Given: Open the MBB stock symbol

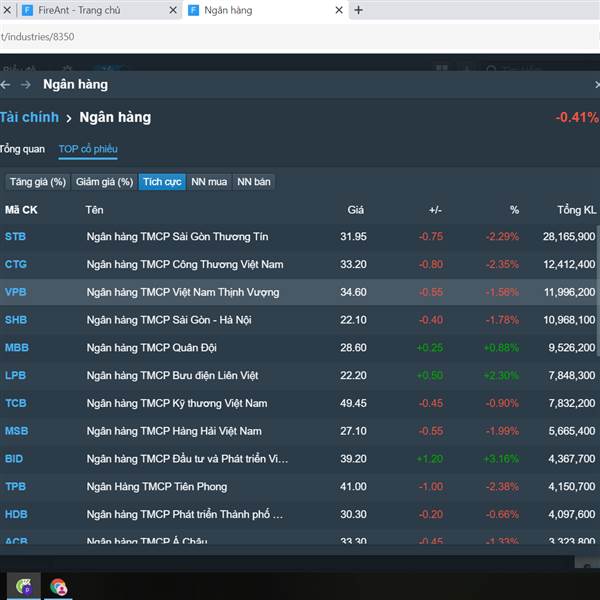Looking at the screenshot, I should [x=16, y=348].
